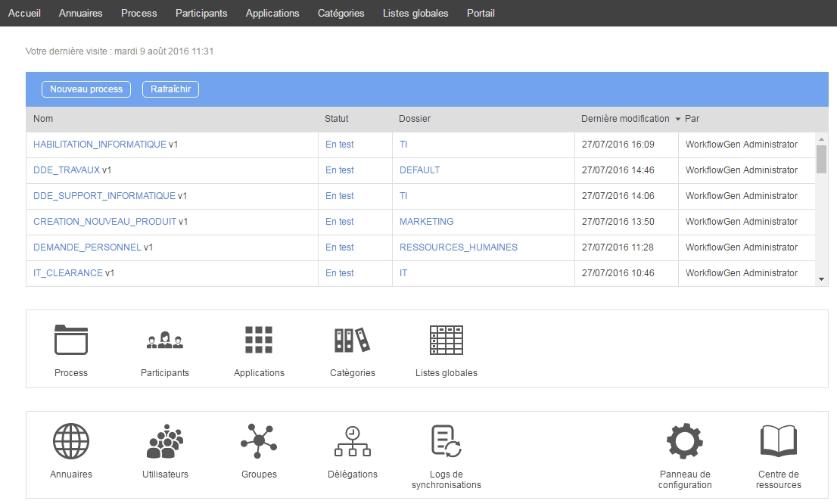Open the Applications grid icon
Viewport: 837px width, 504px height.
click(x=259, y=341)
